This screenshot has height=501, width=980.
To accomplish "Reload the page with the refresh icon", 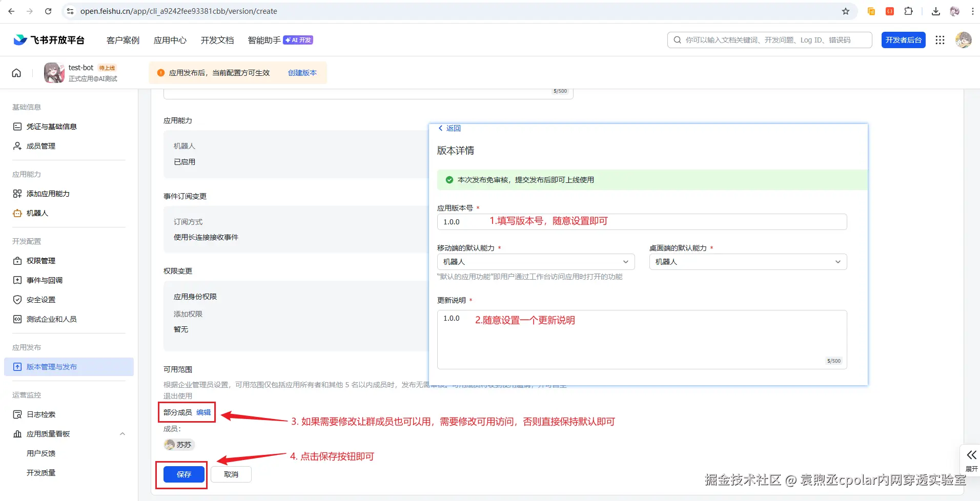I will pos(48,11).
